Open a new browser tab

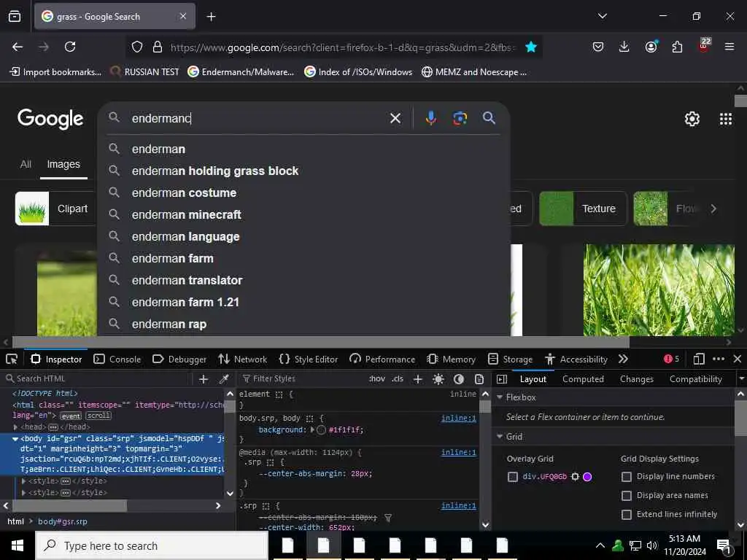211,17
